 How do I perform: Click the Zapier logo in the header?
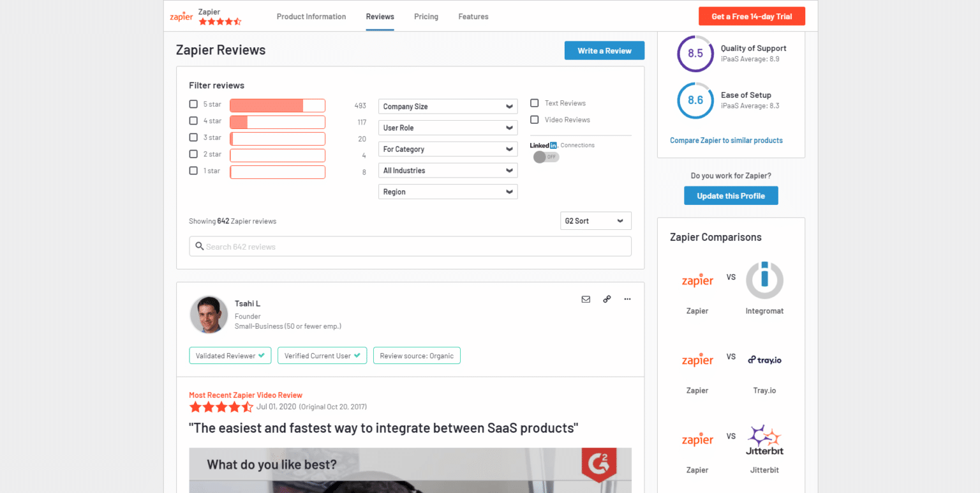[x=181, y=17]
